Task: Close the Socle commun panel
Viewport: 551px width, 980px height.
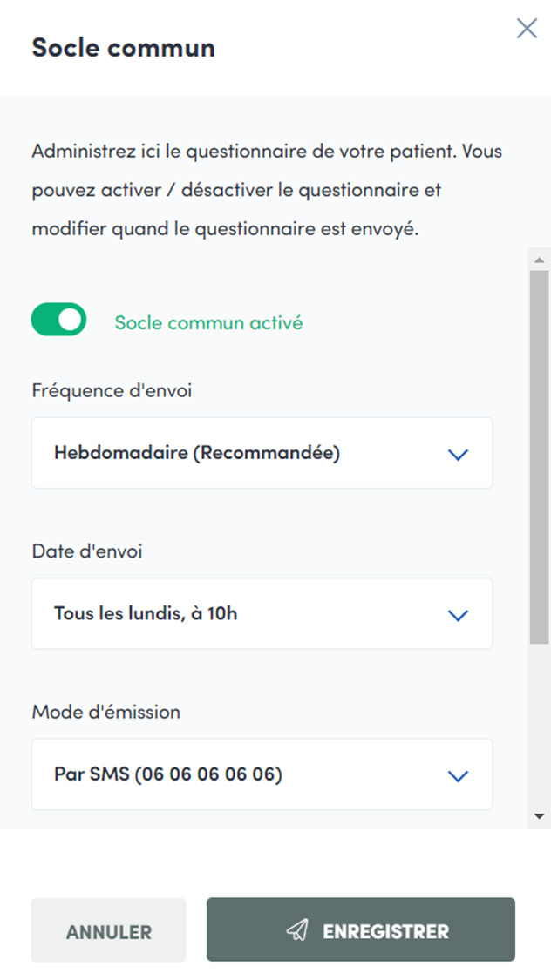Action: (x=527, y=29)
